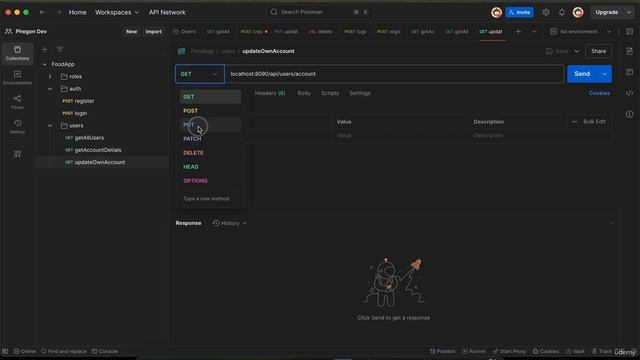The width and height of the screenshot is (640, 360).
Task: Open the request info icon
Action: click(x=629, y=114)
